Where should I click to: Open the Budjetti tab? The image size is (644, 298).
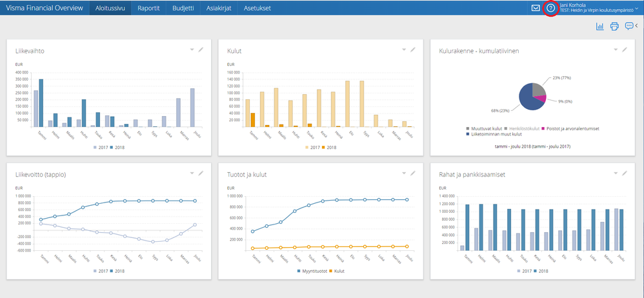pyautogui.click(x=183, y=8)
